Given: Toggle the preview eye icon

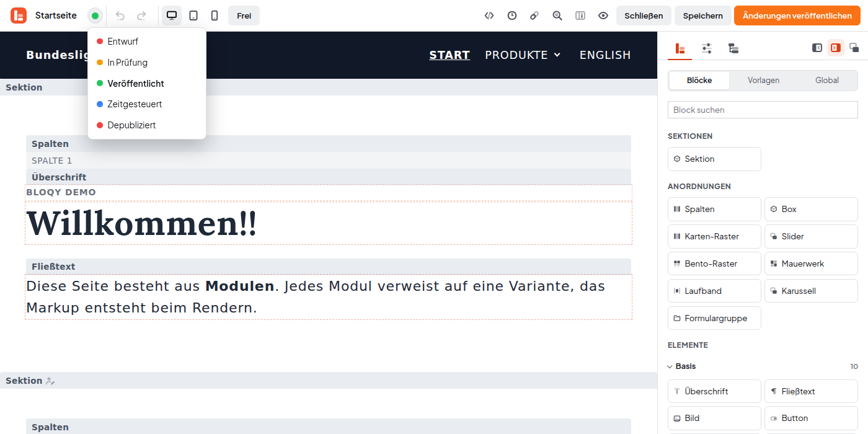Looking at the screenshot, I should click(603, 15).
